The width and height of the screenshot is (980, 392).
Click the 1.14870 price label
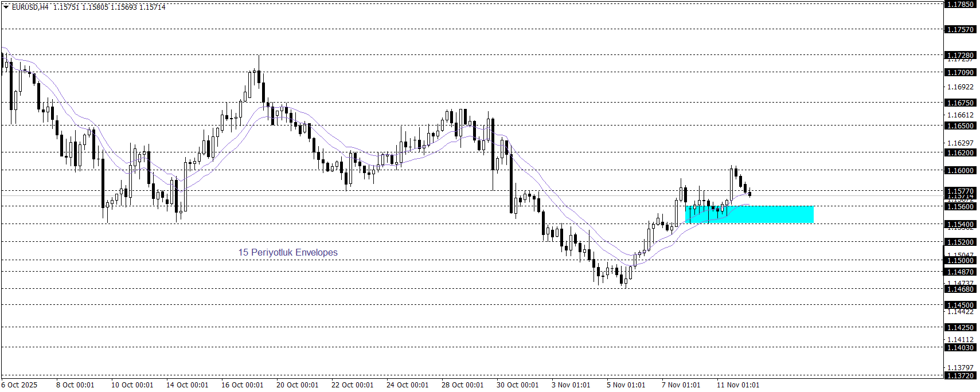pos(960,272)
